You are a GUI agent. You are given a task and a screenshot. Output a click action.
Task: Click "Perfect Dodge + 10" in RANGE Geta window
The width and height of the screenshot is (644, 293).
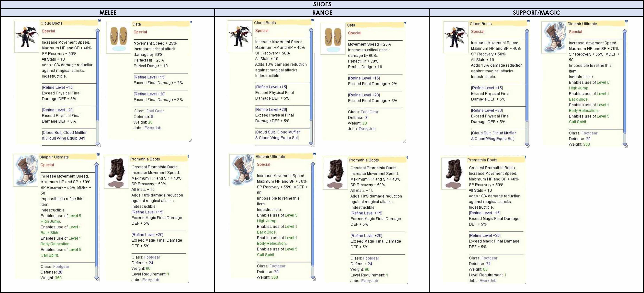click(365, 67)
